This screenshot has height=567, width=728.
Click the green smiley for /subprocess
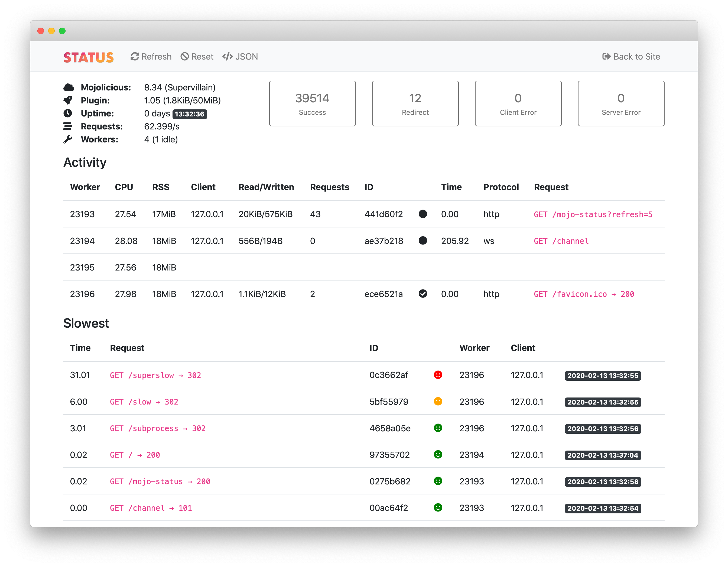click(x=438, y=428)
